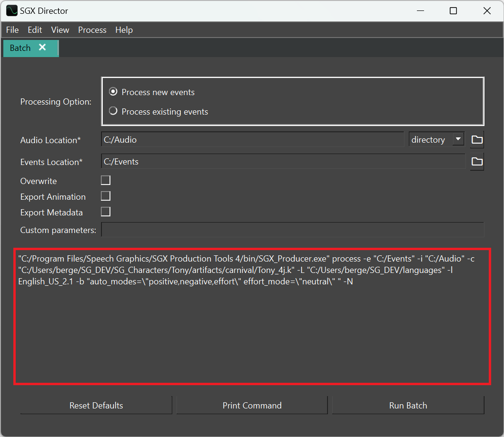
Task: Switch to the Batch tab
Action: tap(20, 48)
